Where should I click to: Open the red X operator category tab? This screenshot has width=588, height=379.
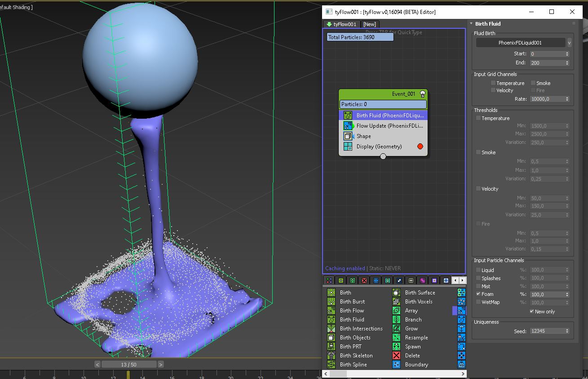click(364, 281)
